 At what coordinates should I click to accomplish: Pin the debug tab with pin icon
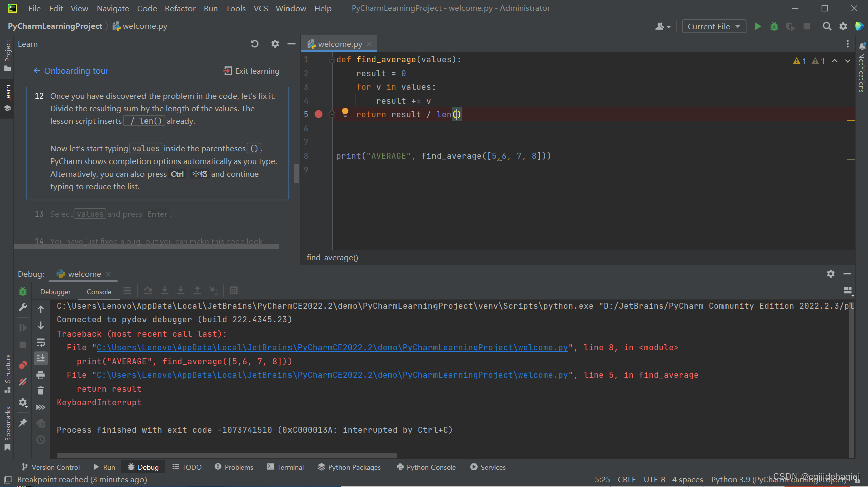(23, 423)
